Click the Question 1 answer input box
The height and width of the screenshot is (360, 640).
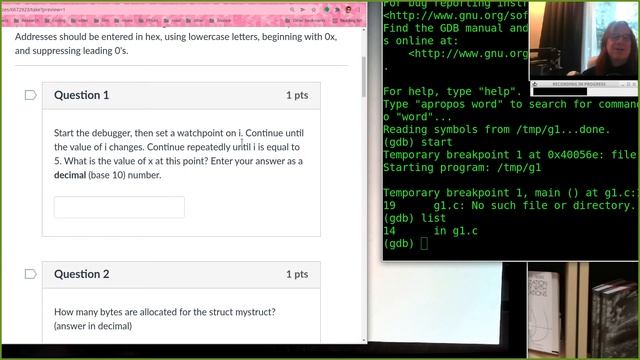coord(119,207)
